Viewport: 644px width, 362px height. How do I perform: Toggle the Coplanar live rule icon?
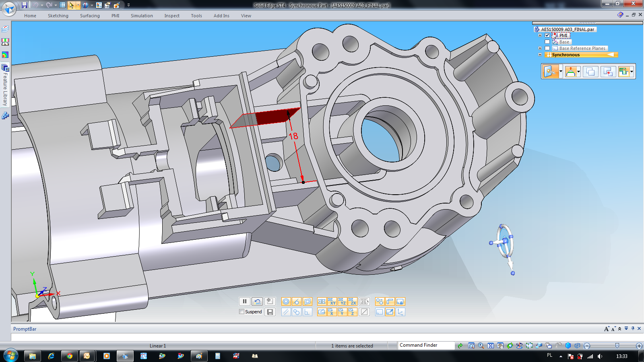[307, 301]
